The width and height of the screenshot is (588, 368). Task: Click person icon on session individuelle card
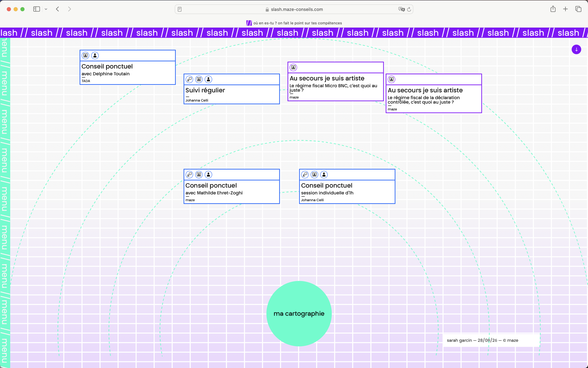click(324, 174)
